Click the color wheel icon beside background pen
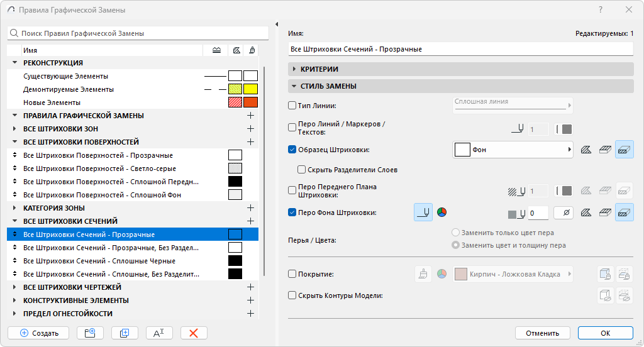The image size is (644, 347). click(x=441, y=212)
